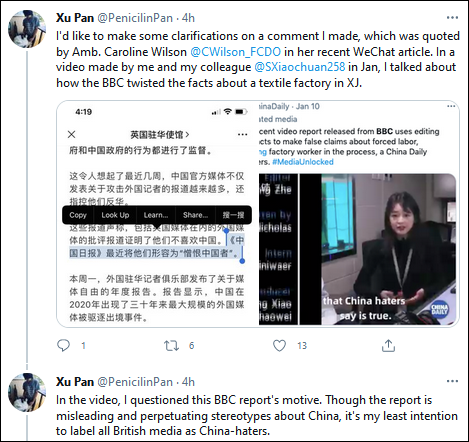Click the reply icon under first tweet

point(63,346)
